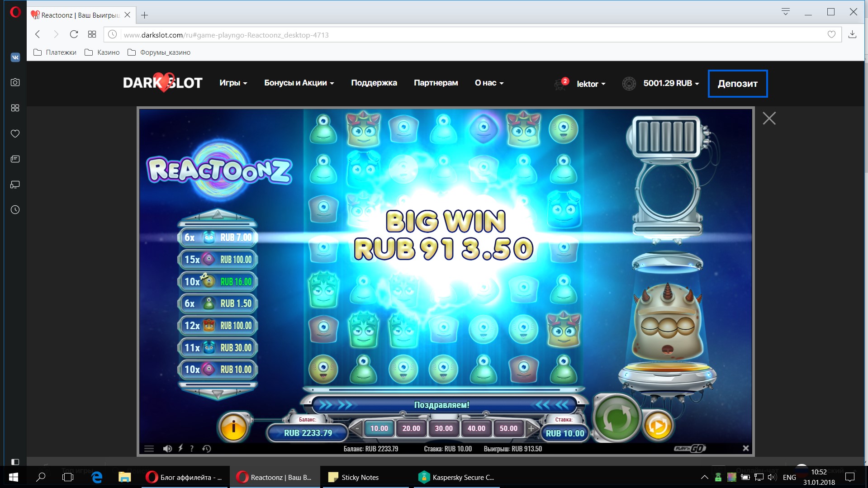Select the 30.00 bet amount
This screenshot has height=488, width=868.
point(444,428)
